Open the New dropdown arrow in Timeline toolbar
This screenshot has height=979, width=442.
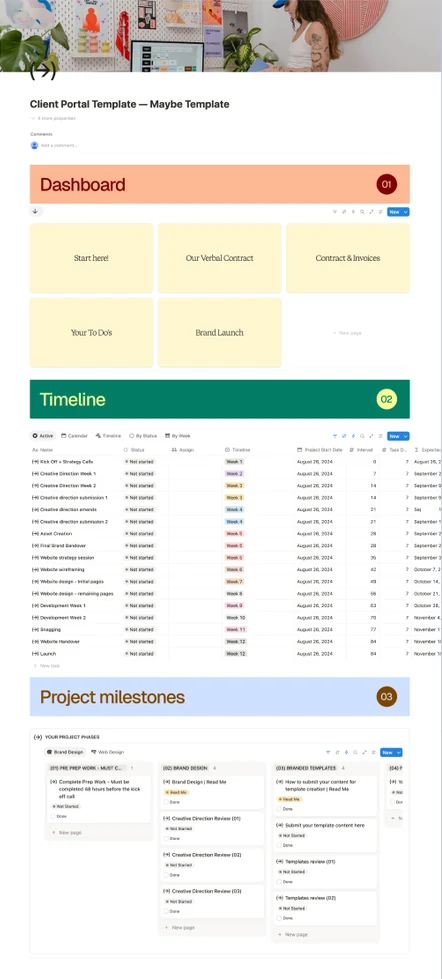tap(406, 436)
